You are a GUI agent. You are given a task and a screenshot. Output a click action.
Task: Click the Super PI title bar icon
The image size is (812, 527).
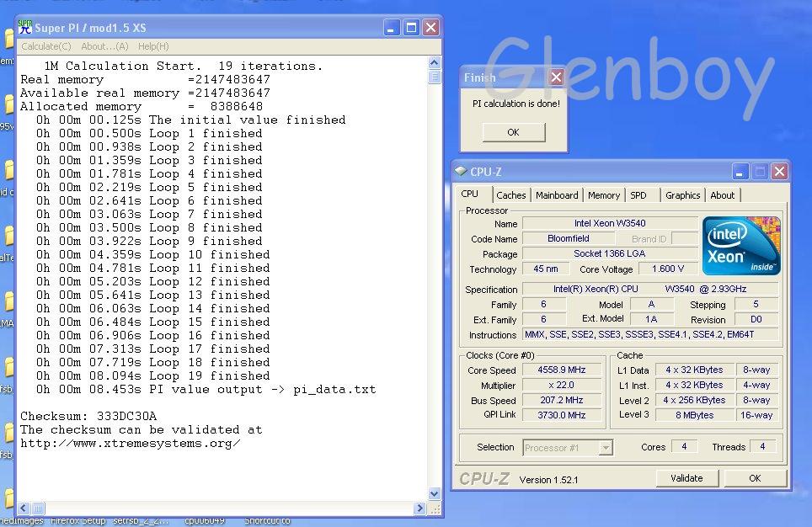click(25, 28)
